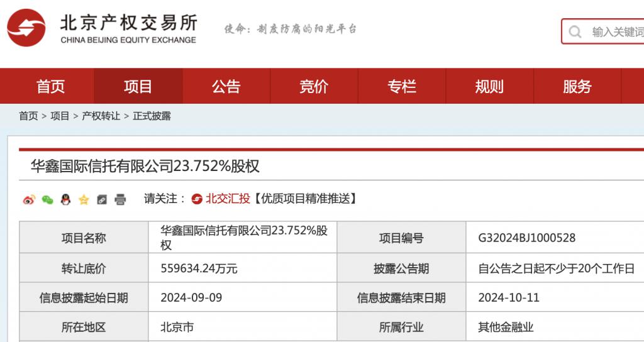Click the 项目编号 label cell
The height and width of the screenshot is (342, 644).
(401, 238)
